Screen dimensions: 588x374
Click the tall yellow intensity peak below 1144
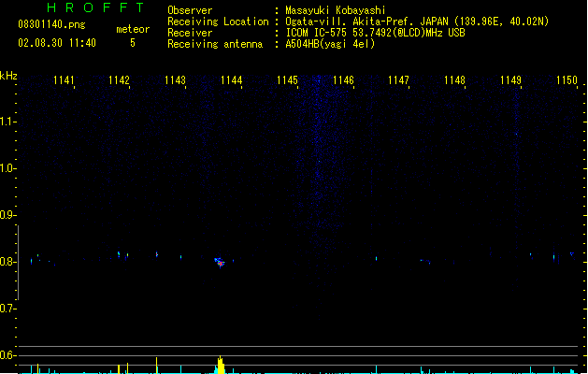coord(221,365)
